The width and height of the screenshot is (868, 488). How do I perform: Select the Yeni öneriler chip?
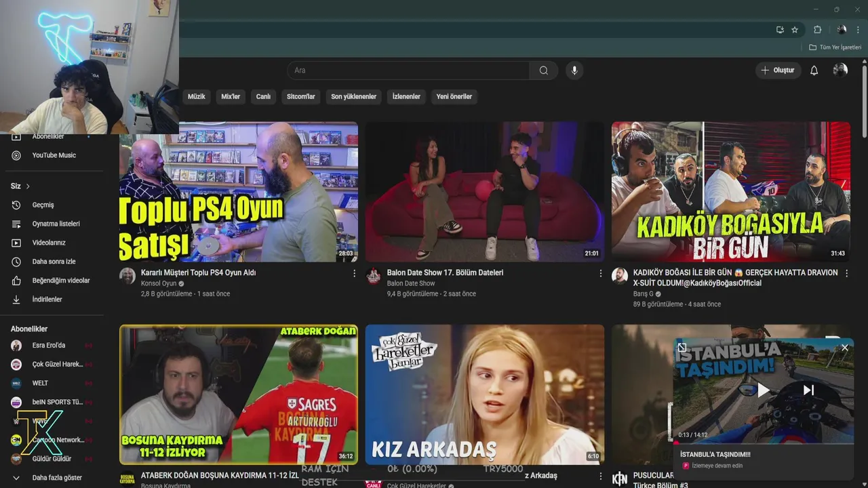tap(454, 96)
